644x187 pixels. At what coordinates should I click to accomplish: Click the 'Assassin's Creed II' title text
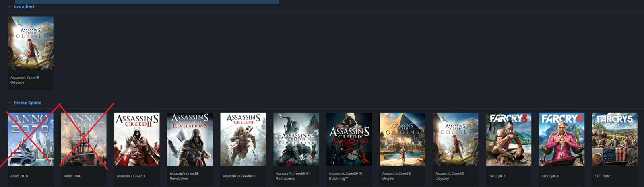(131, 176)
